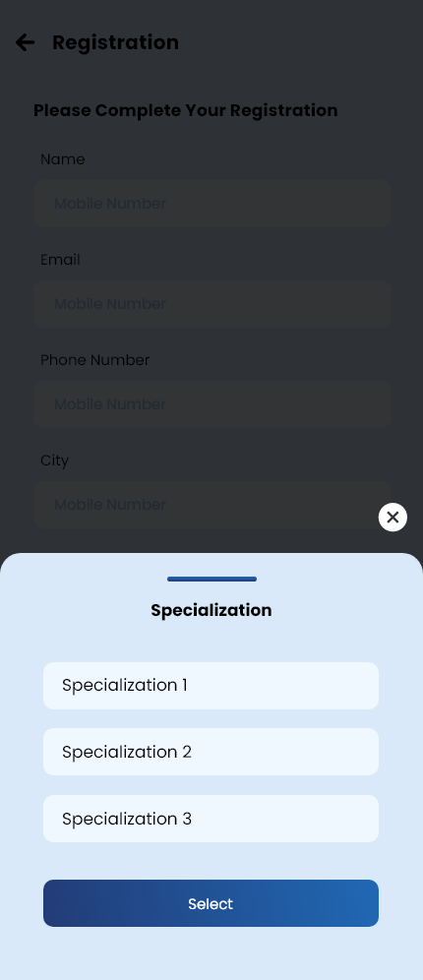The height and width of the screenshot is (980, 423).
Task: Click the Phone Number field label
Action: point(95,360)
